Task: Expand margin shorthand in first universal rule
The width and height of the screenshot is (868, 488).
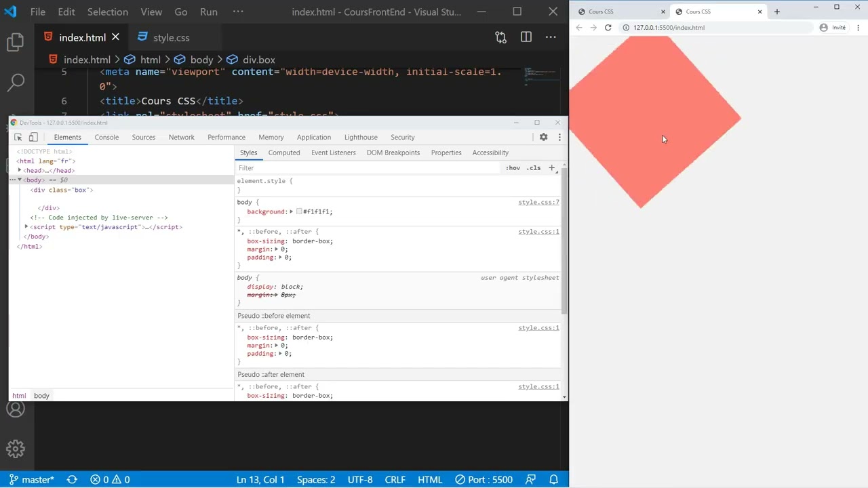Action: (x=277, y=249)
